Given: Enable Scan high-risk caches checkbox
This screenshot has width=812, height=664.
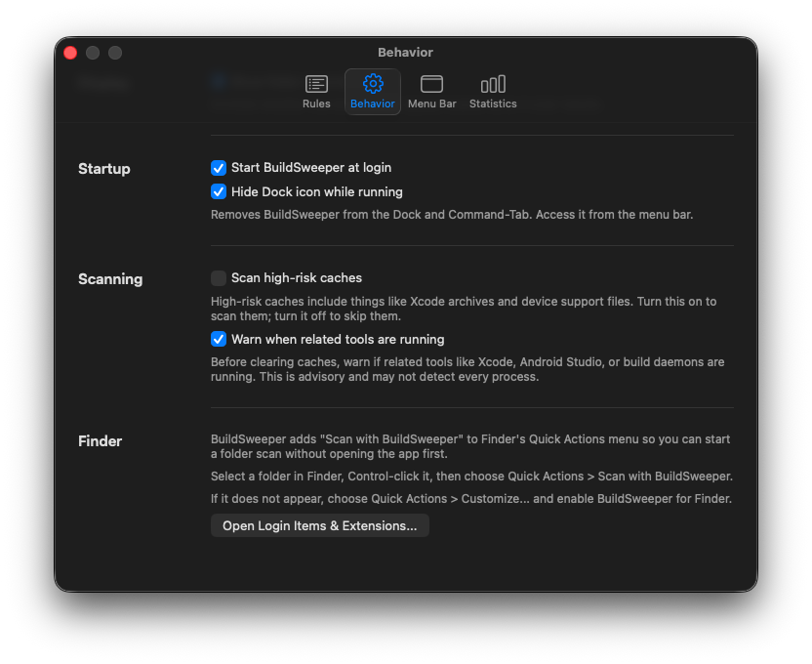Looking at the screenshot, I should [x=219, y=278].
